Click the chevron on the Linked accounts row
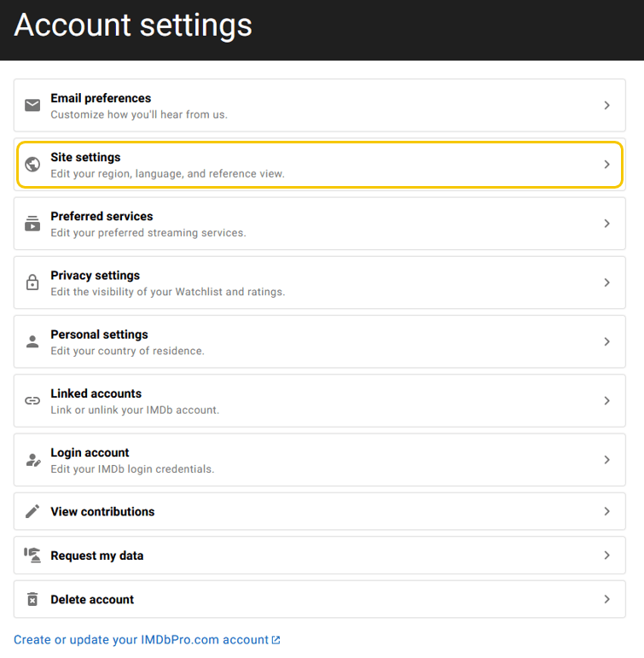The image size is (644, 658). 606,401
